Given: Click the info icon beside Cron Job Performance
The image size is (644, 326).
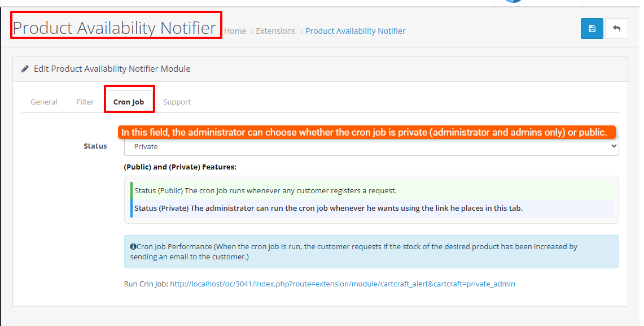Looking at the screenshot, I should click(x=133, y=247).
